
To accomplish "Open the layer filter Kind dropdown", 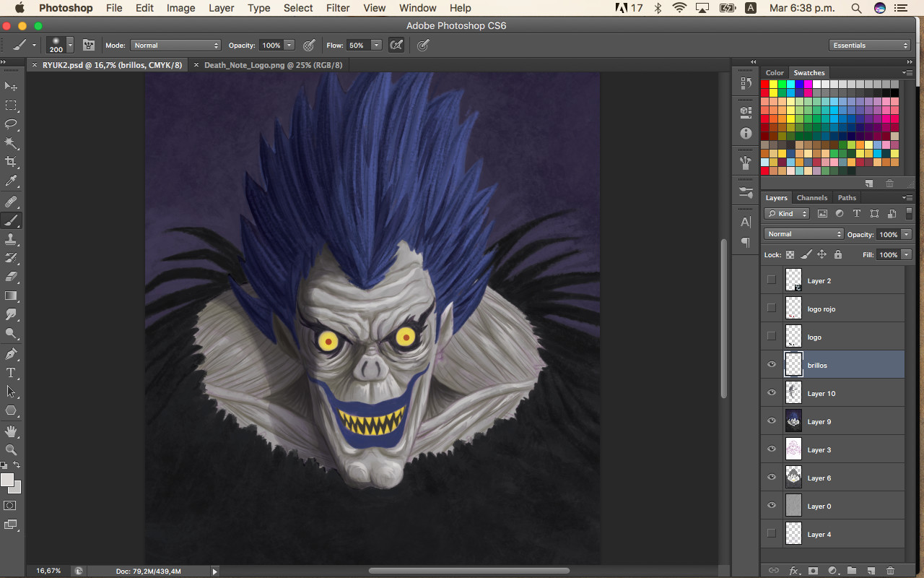I will pos(787,213).
